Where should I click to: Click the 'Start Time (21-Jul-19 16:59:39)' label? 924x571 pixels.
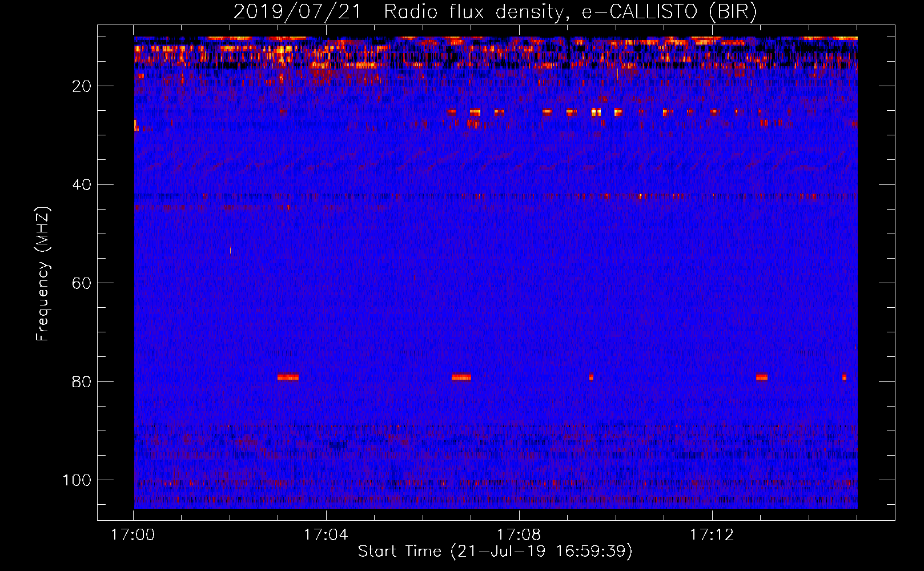[495, 552]
